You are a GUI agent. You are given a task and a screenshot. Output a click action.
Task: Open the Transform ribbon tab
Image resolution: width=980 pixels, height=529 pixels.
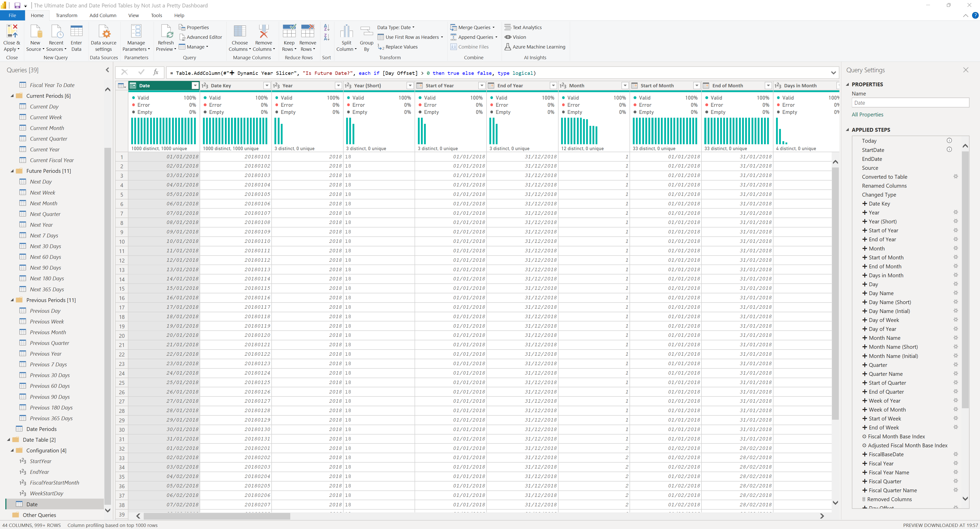pos(66,16)
